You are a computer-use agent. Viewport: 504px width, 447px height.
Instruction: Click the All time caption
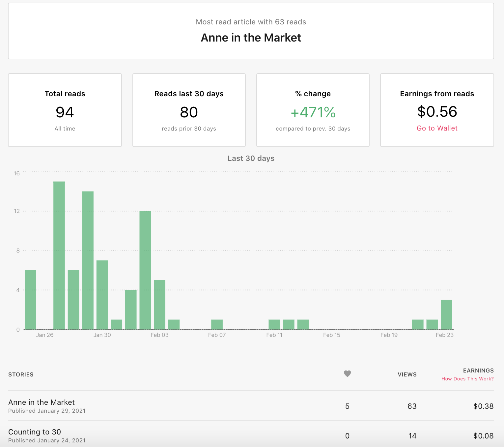[x=65, y=129]
